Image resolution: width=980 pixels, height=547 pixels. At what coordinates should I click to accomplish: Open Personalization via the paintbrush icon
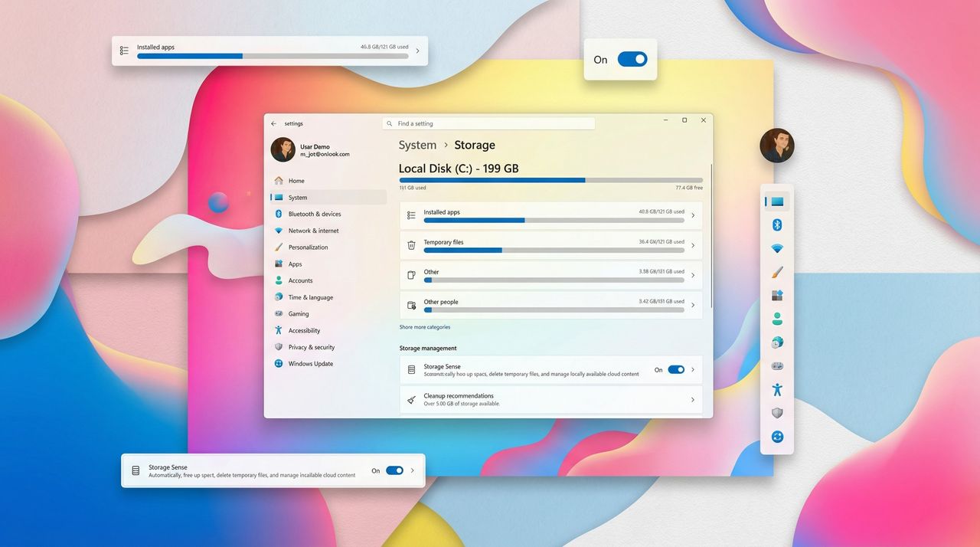coord(279,247)
